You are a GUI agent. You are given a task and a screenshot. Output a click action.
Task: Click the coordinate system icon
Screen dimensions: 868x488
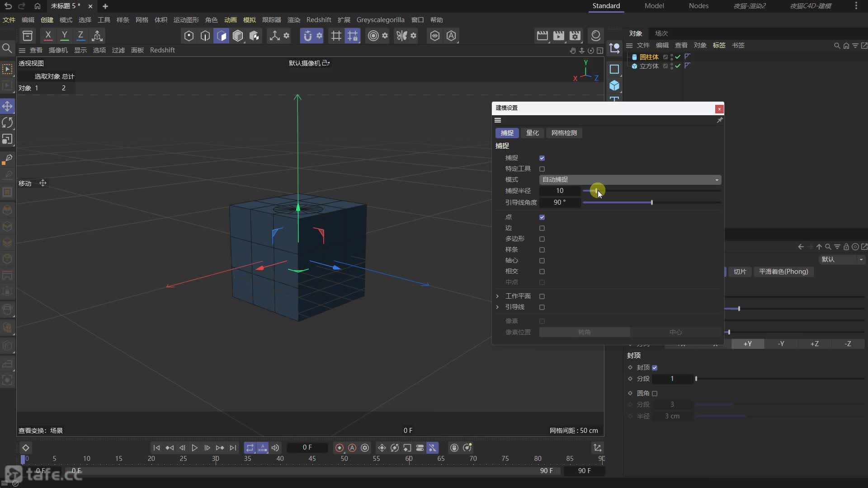coord(97,35)
